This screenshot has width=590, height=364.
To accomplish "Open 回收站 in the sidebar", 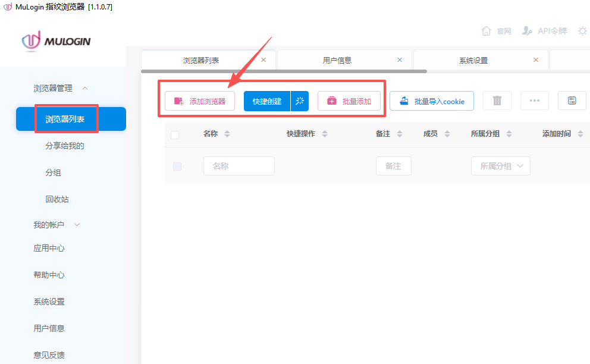I will (x=57, y=199).
